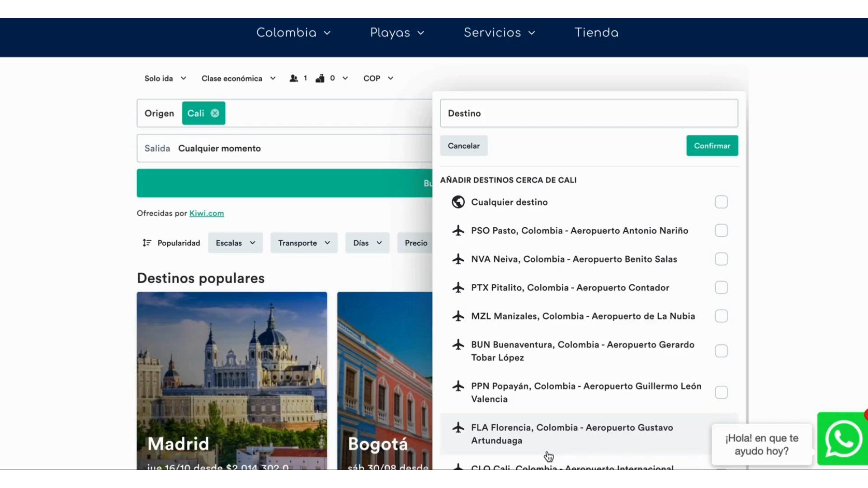The width and height of the screenshot is (868, 488).
Task: Open the Colombia nav menu
Action: [293, 33]
